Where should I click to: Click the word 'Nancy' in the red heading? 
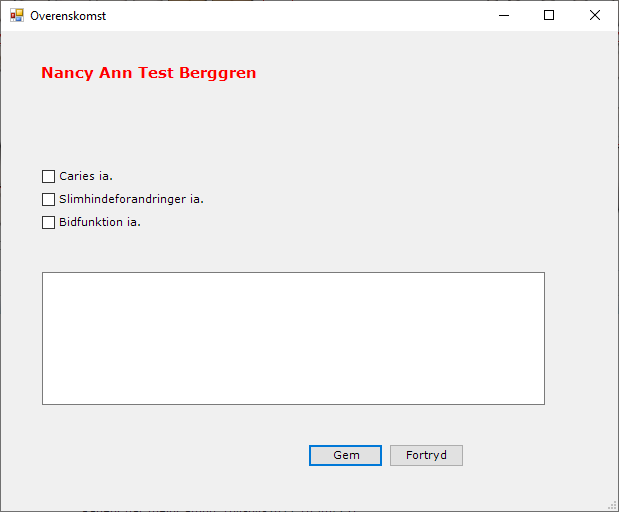pyautogui.click(x=67, y=73)
